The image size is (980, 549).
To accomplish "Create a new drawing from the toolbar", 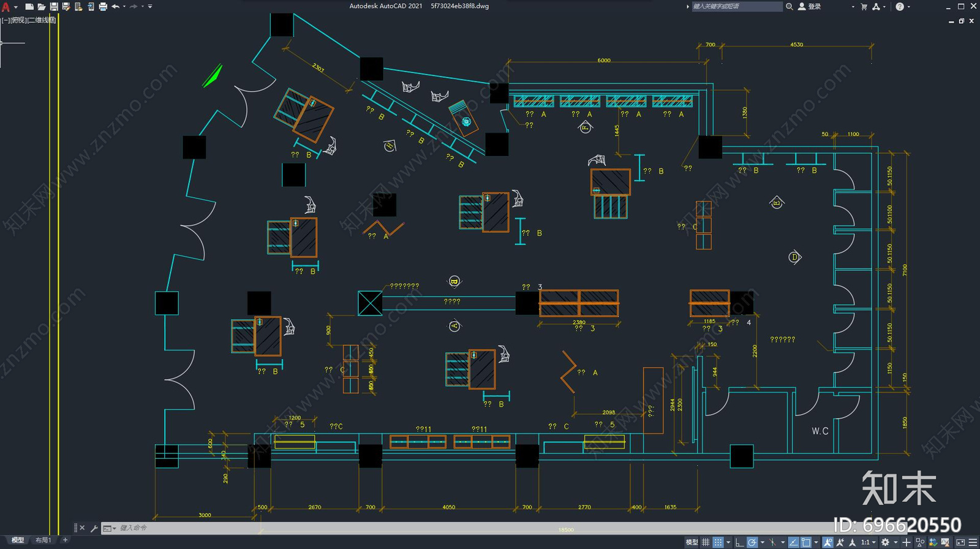I will 29,7.
